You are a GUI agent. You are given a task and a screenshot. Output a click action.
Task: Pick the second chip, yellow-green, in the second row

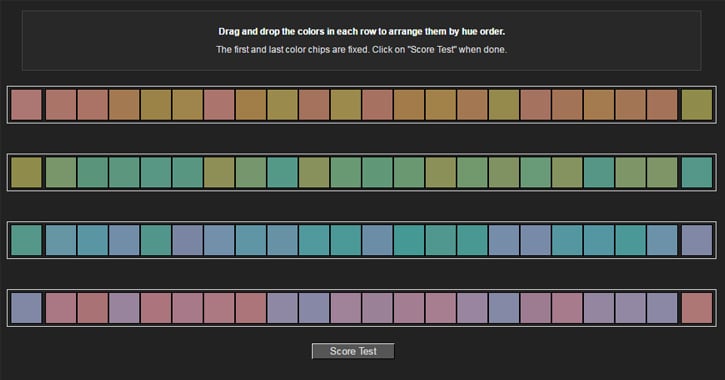61,172
